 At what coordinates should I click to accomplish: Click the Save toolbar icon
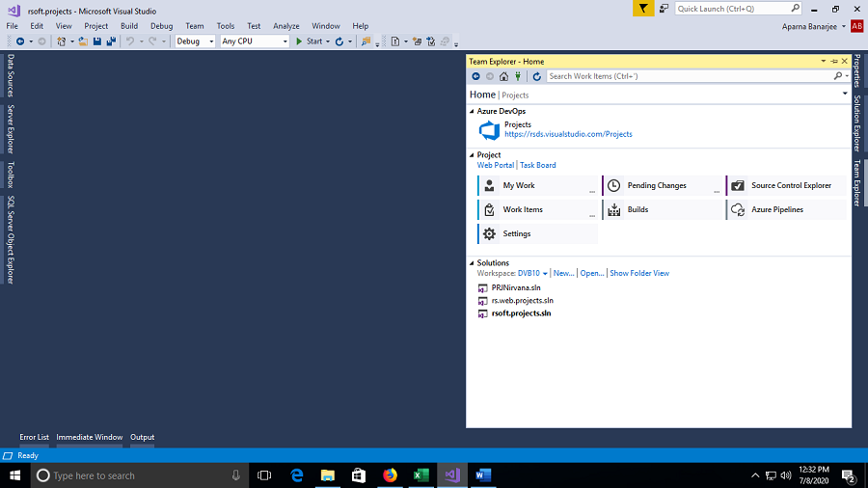pos(97,41)
